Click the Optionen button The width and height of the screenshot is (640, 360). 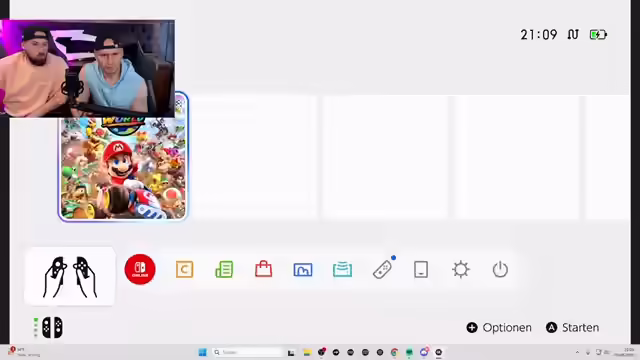click(x=499, y=328)
